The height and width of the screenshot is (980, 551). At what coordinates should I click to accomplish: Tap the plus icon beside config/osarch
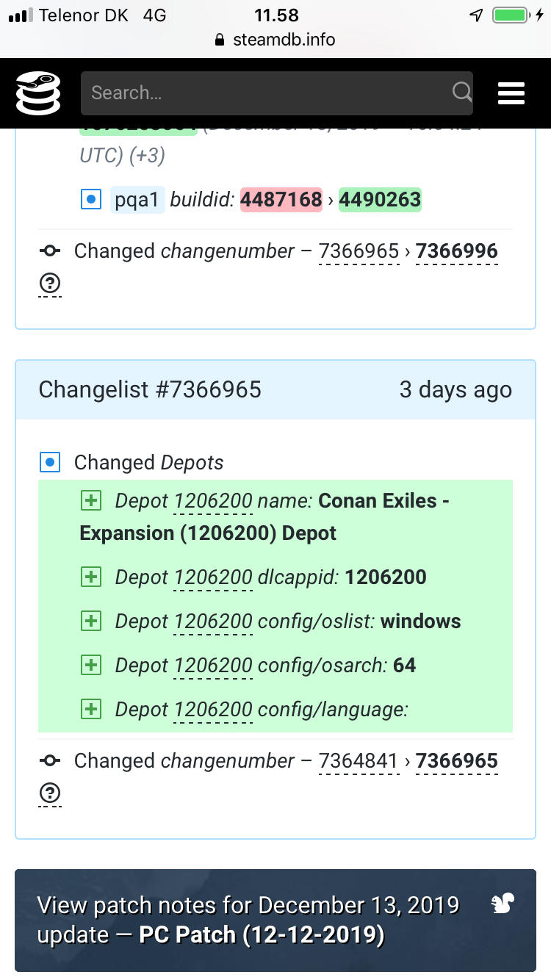point(90,666)
